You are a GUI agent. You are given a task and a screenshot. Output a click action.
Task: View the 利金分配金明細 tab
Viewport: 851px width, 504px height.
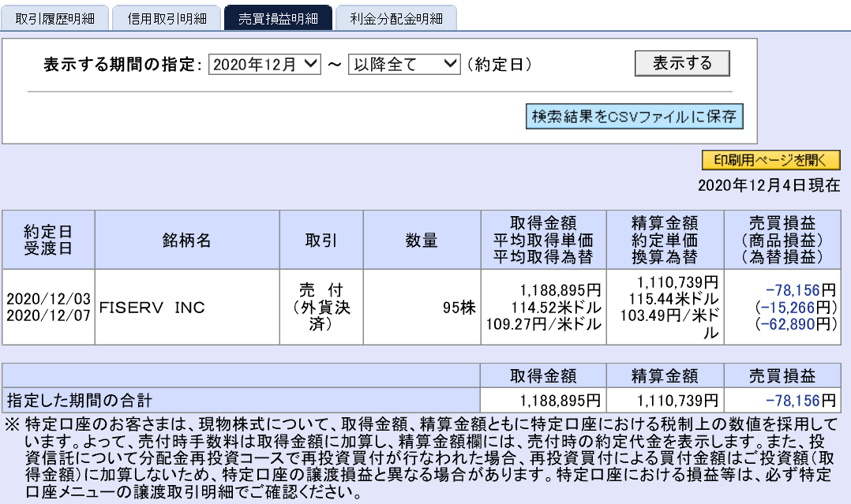396,17
